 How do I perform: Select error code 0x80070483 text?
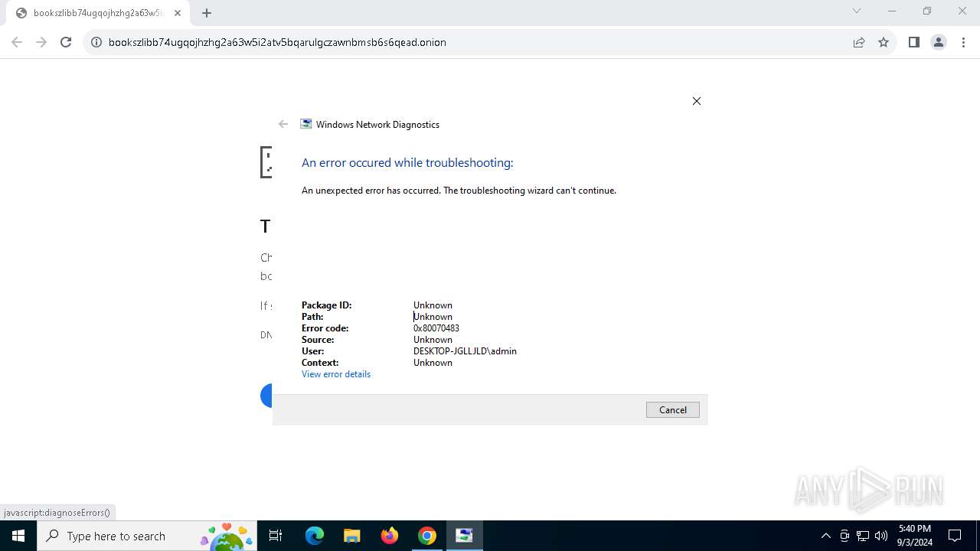[x=436, y=328]
